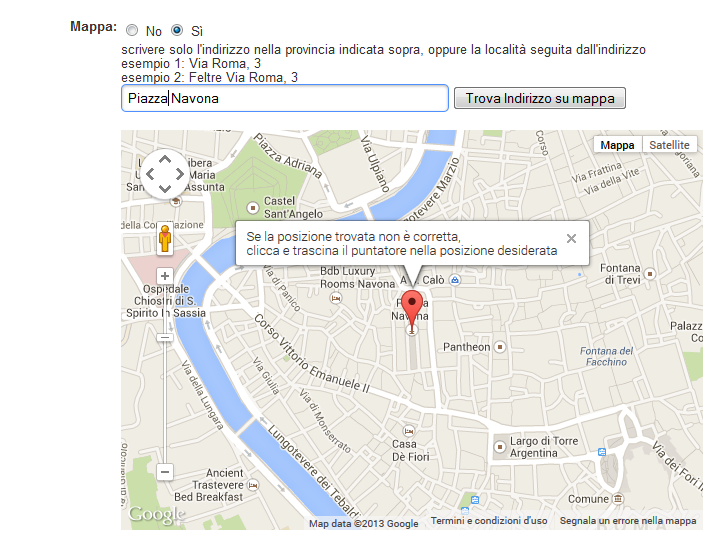Viewport: 719px width, 553px height.
Task: Click the Castel Sant'Angelo landmark icon
Action: coord(253,208)
